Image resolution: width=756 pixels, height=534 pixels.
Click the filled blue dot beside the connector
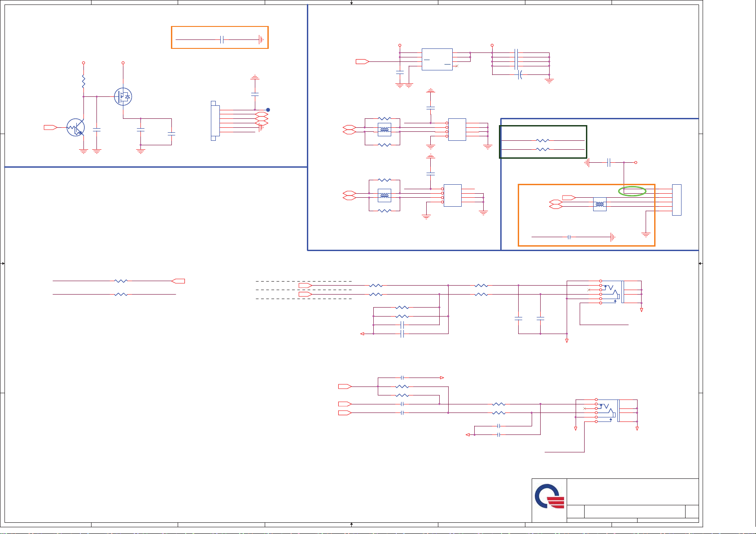[x=268, y=110]
